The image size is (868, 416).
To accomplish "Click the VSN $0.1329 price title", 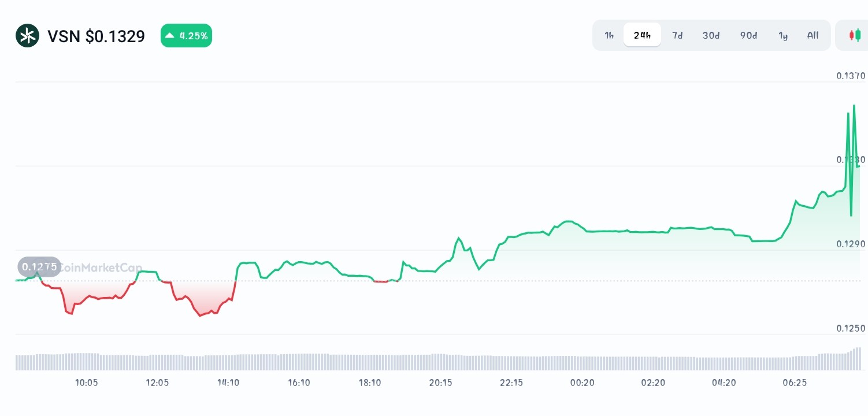I will point(96,36).
